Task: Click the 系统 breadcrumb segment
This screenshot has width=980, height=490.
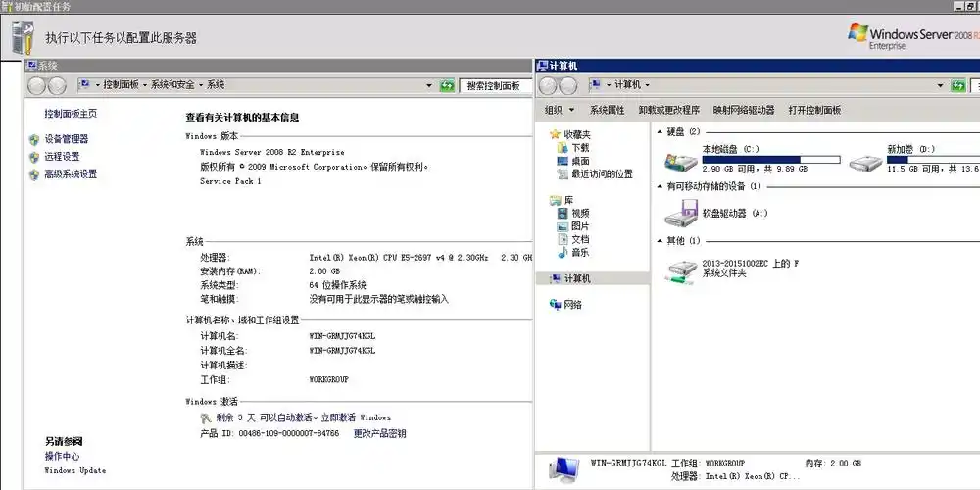Action: click(216, 85)
